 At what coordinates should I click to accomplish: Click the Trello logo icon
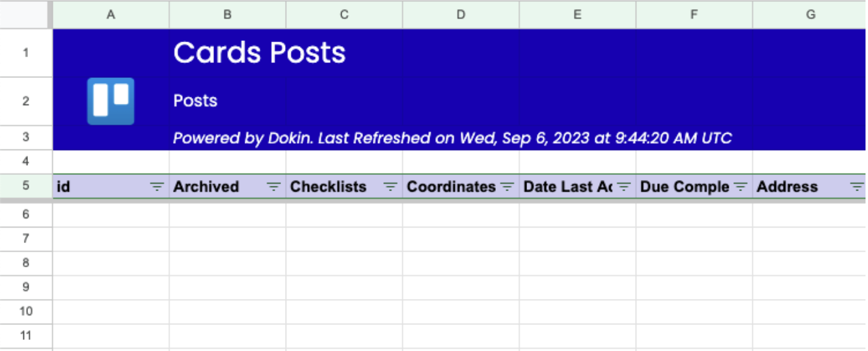[x=111, y=101]
